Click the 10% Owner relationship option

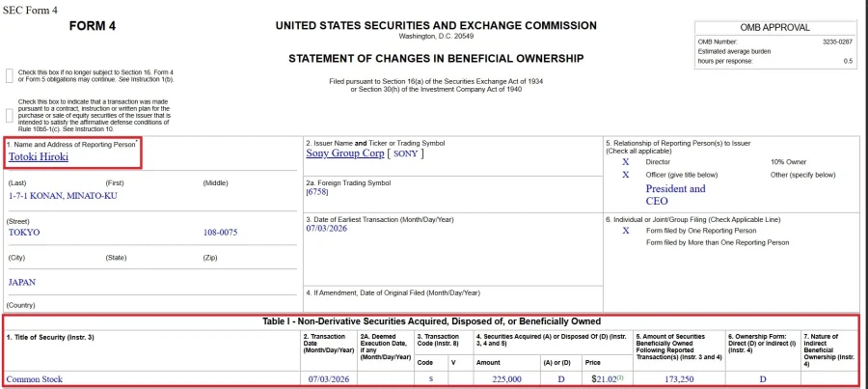(x=788, y=162)
